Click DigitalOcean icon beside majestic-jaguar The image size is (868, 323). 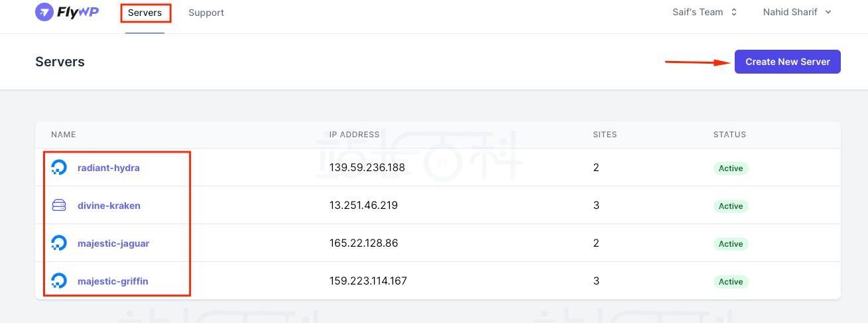point(59,243)
